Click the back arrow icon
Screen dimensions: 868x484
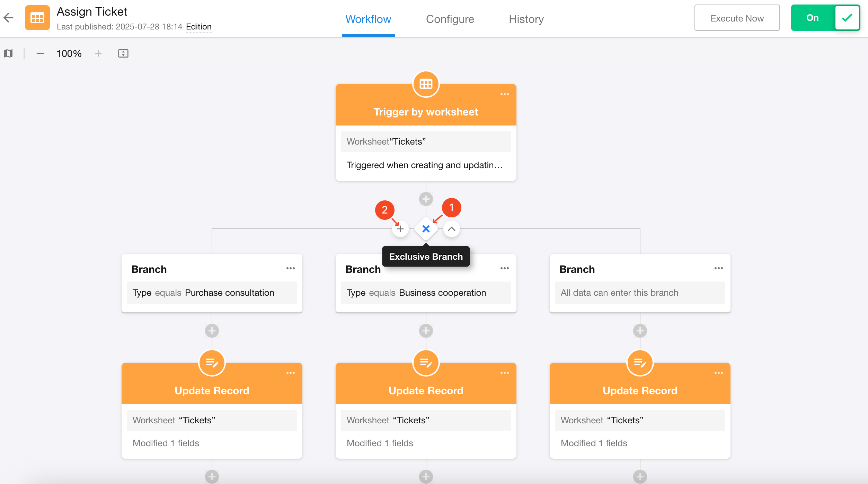(9, 18)
